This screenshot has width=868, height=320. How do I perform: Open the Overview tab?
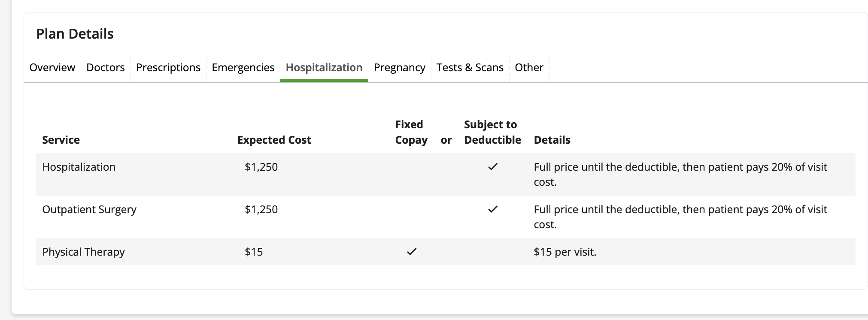coord(52,68)
